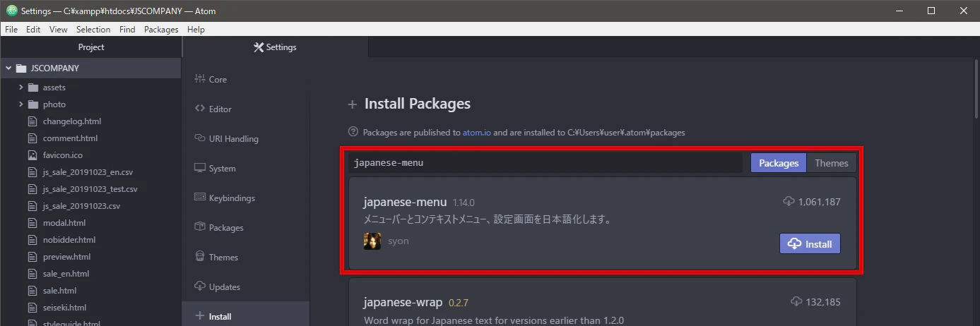This screenshot has height=326, width=980.
Task: Click the Settings tab tools icon
Action: tap(259, 47)
